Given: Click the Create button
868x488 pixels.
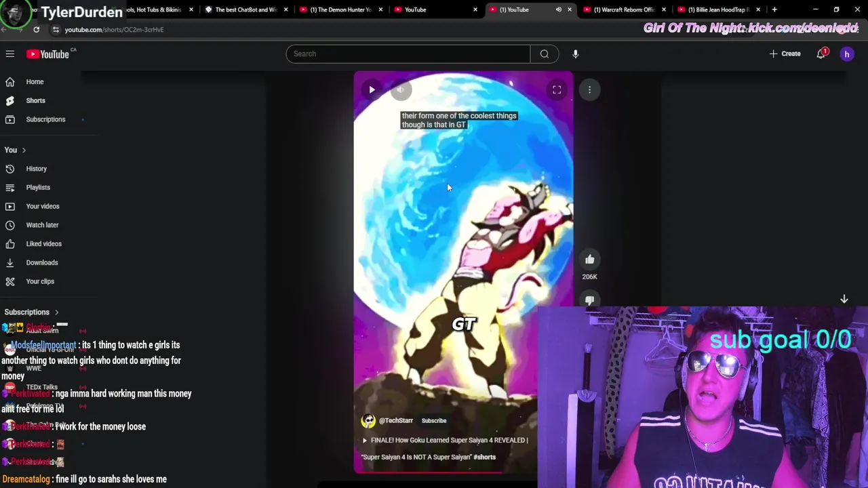Looking at the screenshot, I should [x=785, y=54].
